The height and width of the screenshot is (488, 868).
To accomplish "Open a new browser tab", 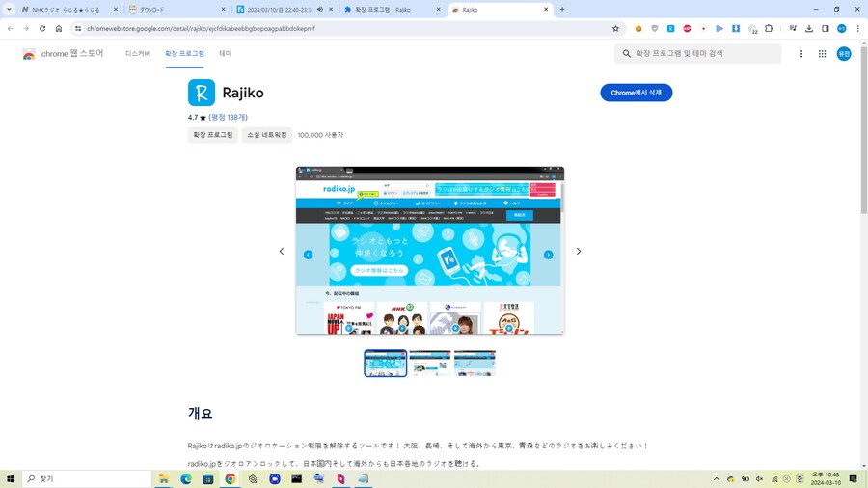I will pyautogui.click(x=562, y=10).
